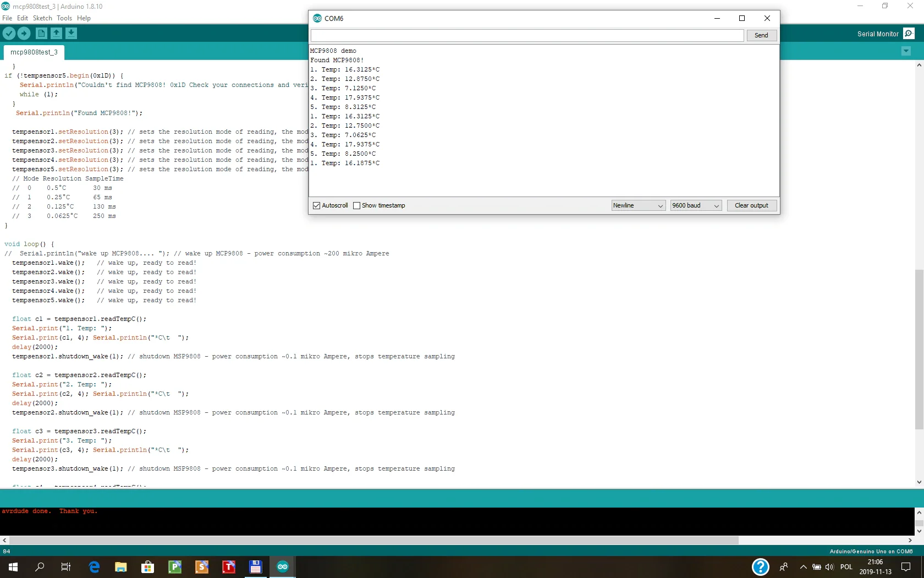
Task: Open the Newline line-ending dropdown
Action: (639, 205)
